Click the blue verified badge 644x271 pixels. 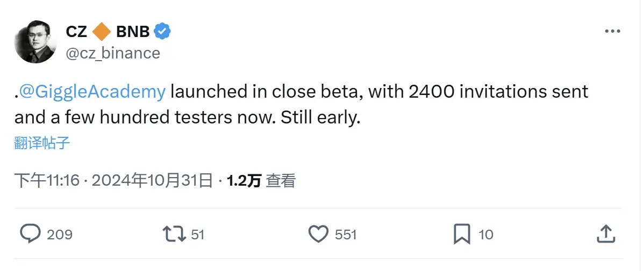point(162,32)
